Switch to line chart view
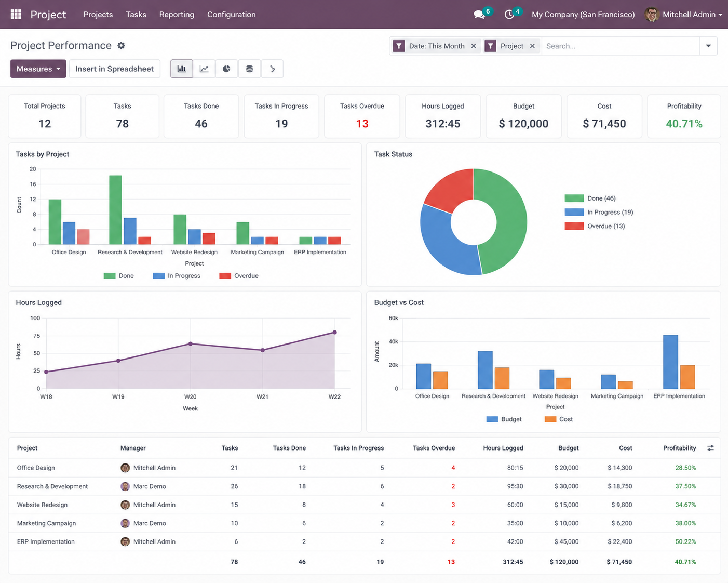Viewport: 728px width, 583px height. click(204, 69)
